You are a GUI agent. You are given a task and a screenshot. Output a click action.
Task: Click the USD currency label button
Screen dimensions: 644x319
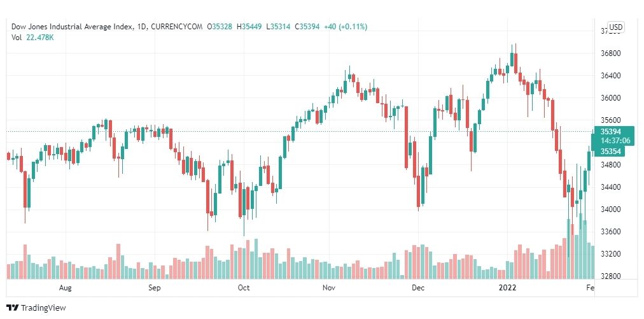(x=615, y=27)
